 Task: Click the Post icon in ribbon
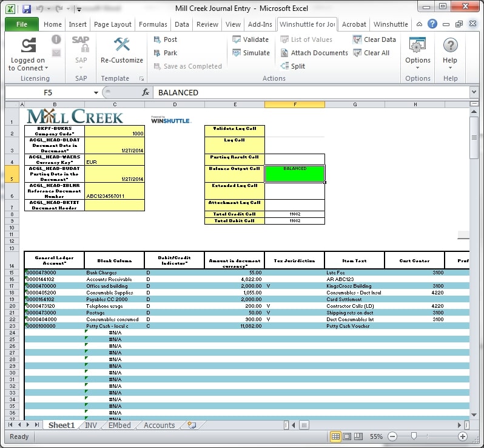coord(157,39)
